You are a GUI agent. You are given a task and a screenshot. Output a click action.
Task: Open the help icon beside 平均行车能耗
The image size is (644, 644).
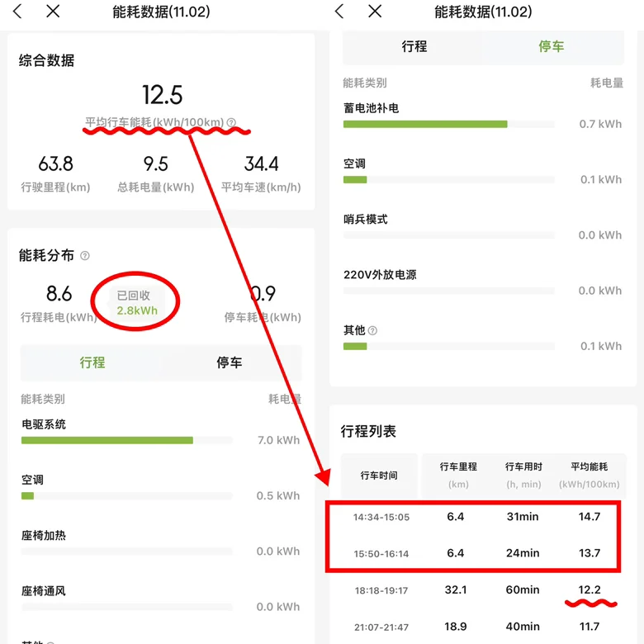(231, 122)
